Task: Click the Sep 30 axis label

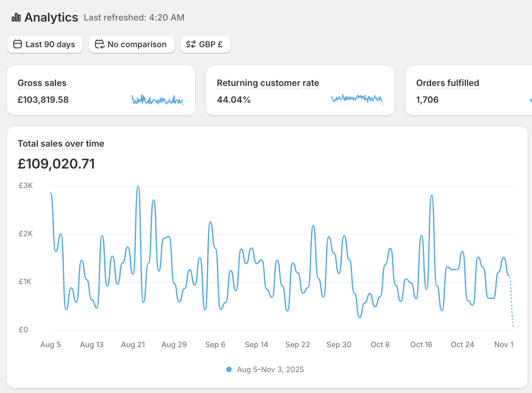Action: coord(339,344)
